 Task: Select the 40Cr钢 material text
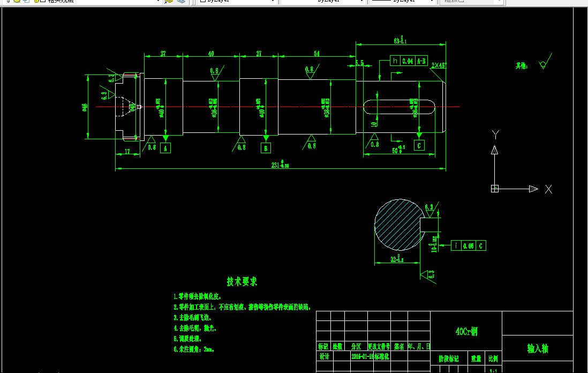point(466,331)
